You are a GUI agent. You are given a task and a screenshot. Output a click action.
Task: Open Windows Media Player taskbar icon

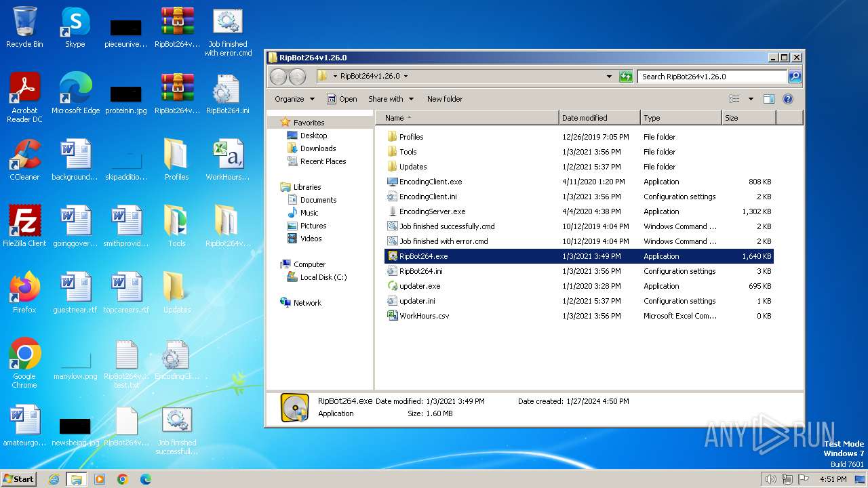pyautogui.click(x=100, y=479)
